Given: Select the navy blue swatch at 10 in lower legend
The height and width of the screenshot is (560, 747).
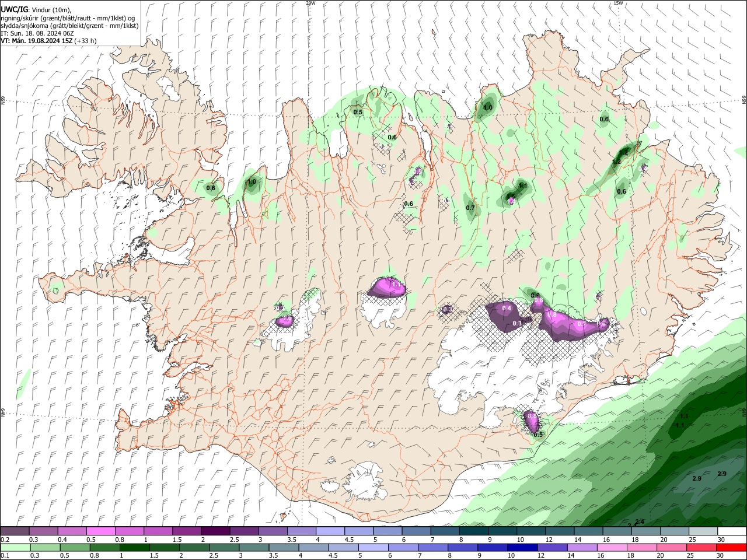Looking at the screenshot, I should pyautogui.click(x=522, y=548).
